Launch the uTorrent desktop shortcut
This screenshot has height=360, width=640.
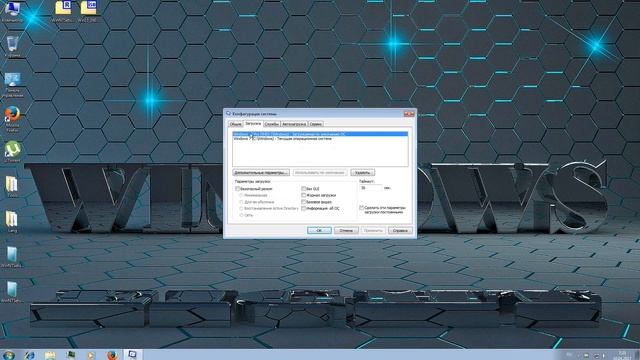(x=13, y=151)
